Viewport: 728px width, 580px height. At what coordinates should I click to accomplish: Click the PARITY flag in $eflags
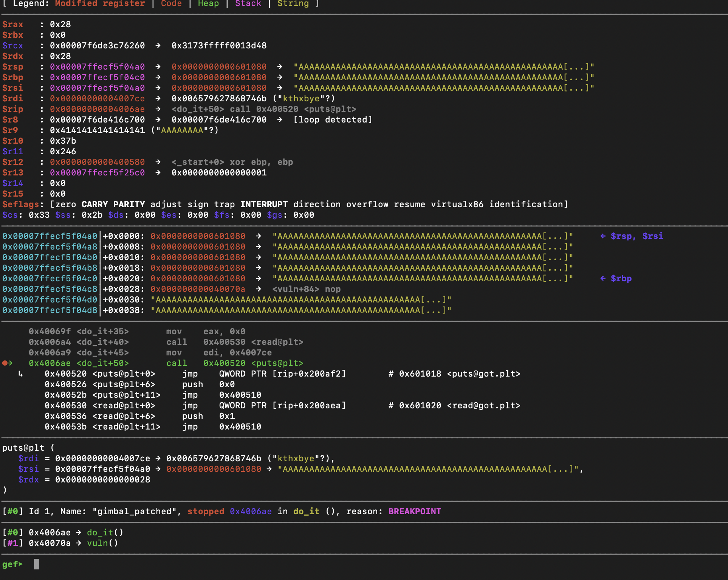pos(129,204)
